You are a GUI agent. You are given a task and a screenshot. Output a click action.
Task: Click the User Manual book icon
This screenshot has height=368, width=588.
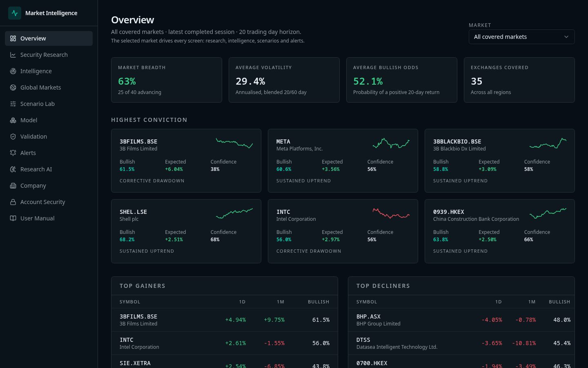tap(13, 218)
